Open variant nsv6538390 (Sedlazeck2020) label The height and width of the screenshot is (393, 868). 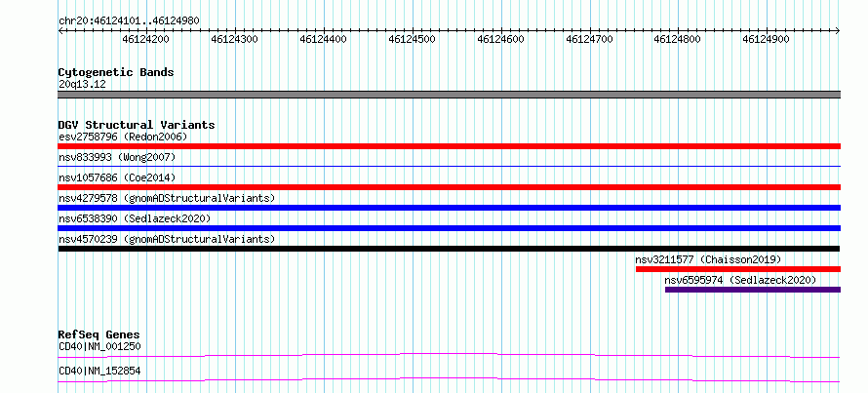point(135,218)
